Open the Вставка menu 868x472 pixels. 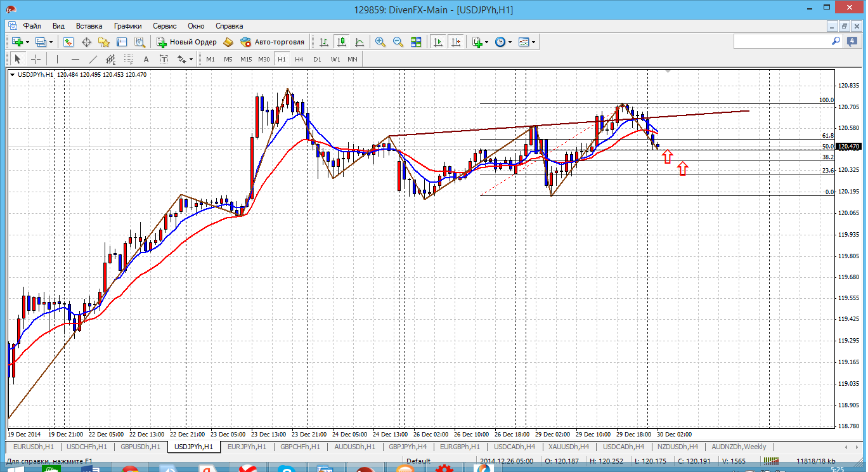coord(89,26)
